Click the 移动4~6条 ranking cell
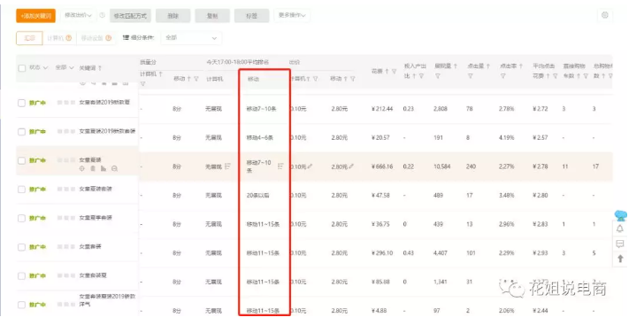Screen dimensions: 644x333 tap(259, 138)
